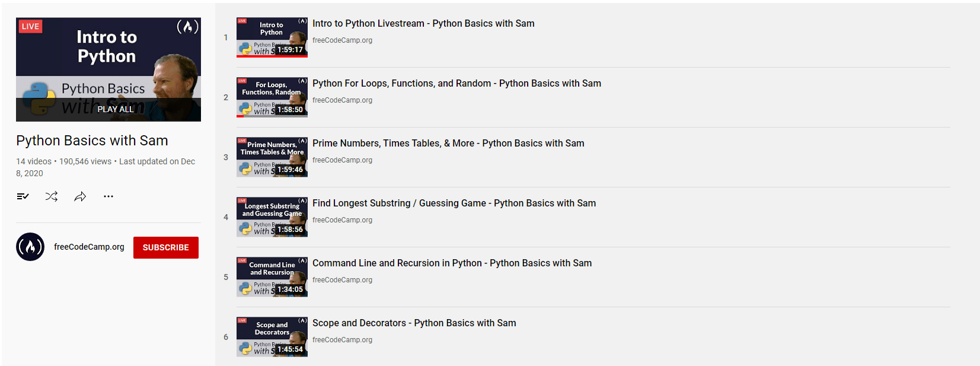Open the Python For Loops, Functions, and Random video
Viewport: 980px width, 366px height.
coord(457,83)
